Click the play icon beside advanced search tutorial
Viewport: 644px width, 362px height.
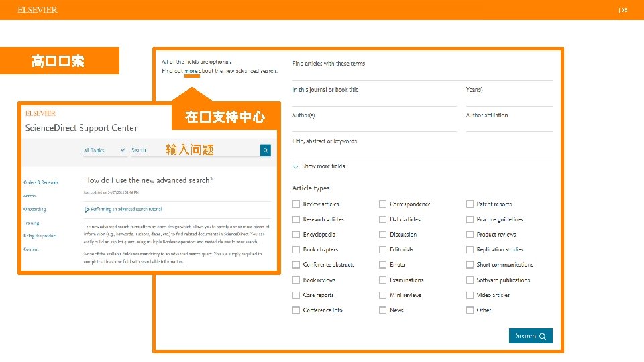point(87,209)
